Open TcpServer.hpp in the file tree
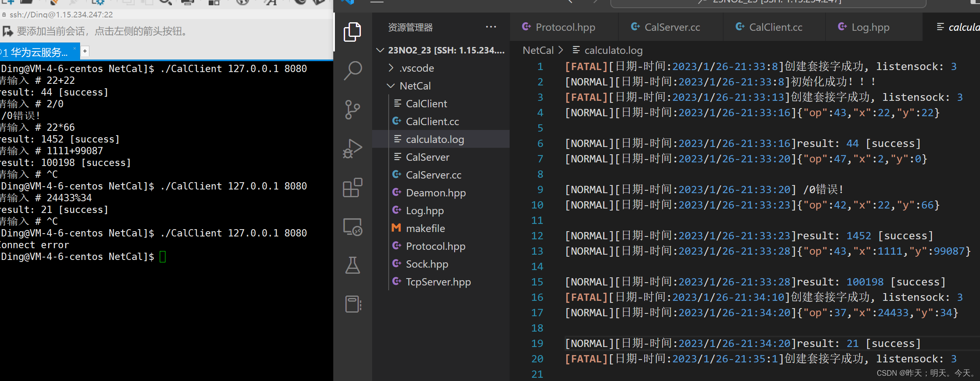This screenshot has height=381, width=980. click(441, 282)
